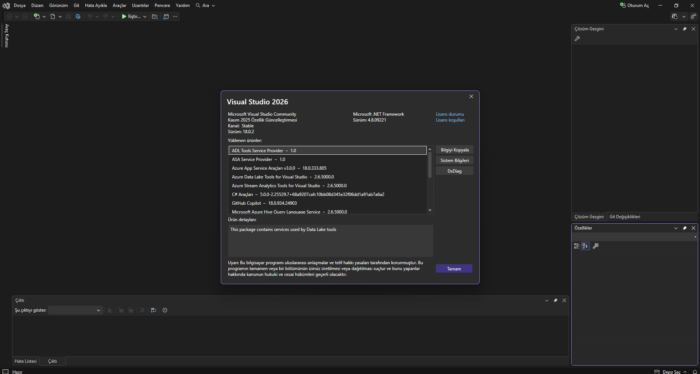The width and height of the screenshot is (700, 374).
Task: Click the alphabetical sort icon in Özellikler
Action: 585,246
